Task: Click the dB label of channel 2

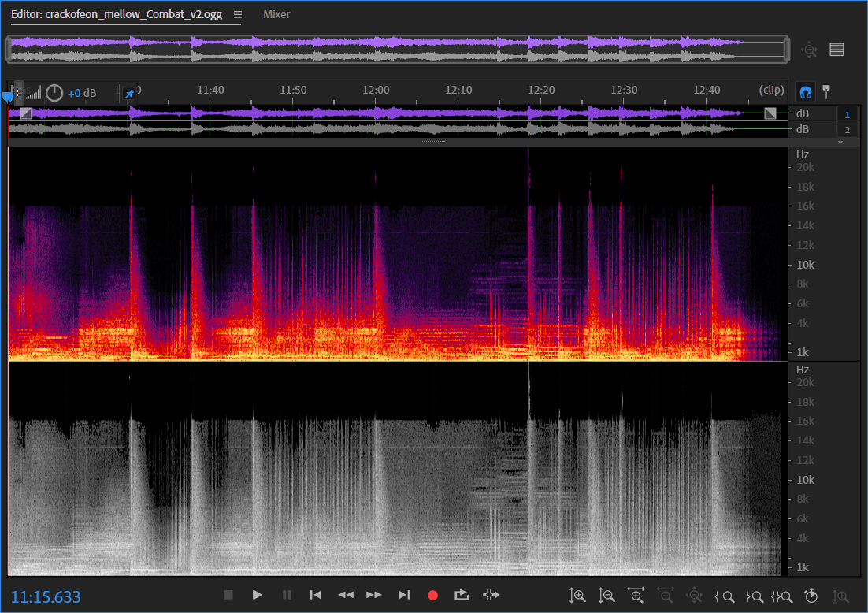Action: tap(802, 129)
